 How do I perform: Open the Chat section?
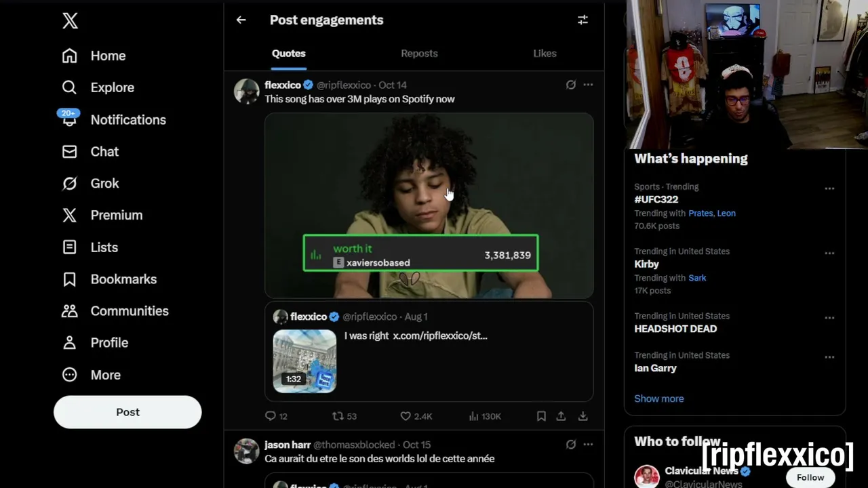click(90, 151)
